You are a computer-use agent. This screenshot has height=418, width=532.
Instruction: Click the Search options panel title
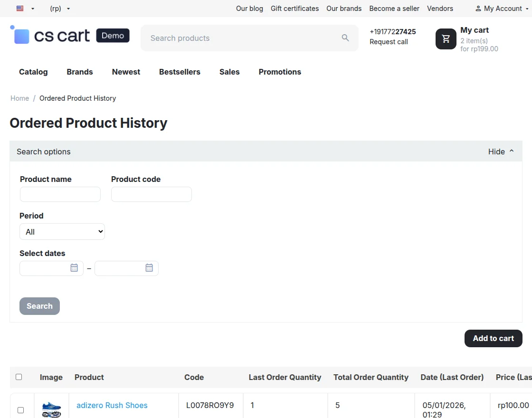tap(43, 152)
